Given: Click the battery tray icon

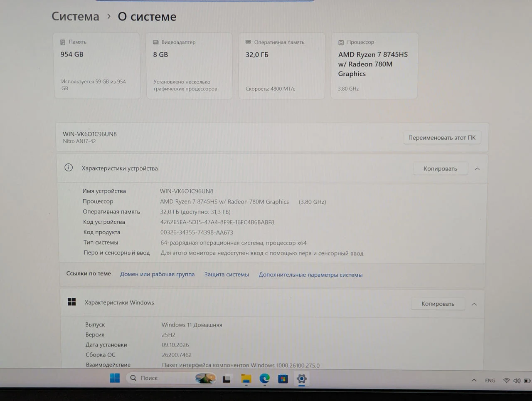Looking at the screenshot, I should click(x=527, y=381).
